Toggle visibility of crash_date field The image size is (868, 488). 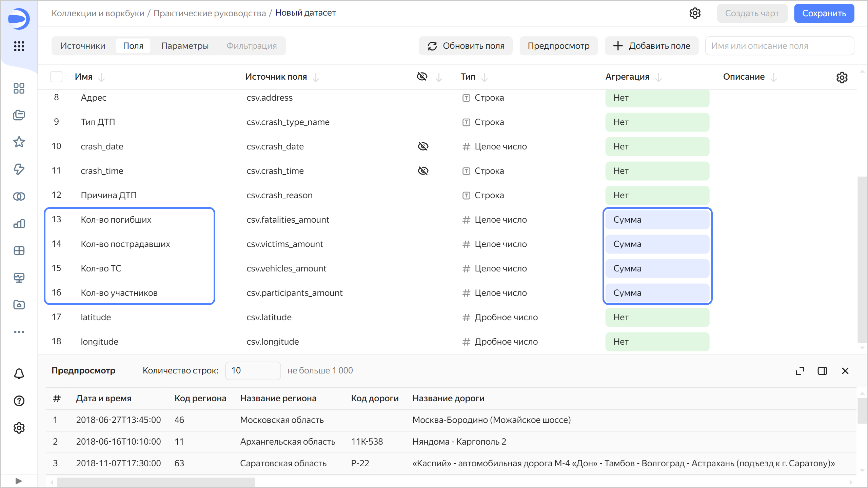click(x=423, y=146)
